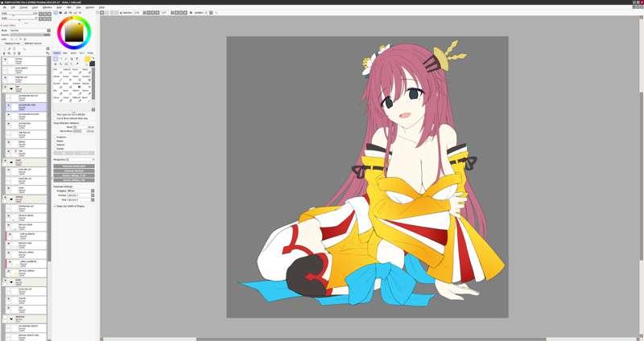The image size is (644, 341).
Task: Select the Lasso tool
Action: (x=61, y=59)
